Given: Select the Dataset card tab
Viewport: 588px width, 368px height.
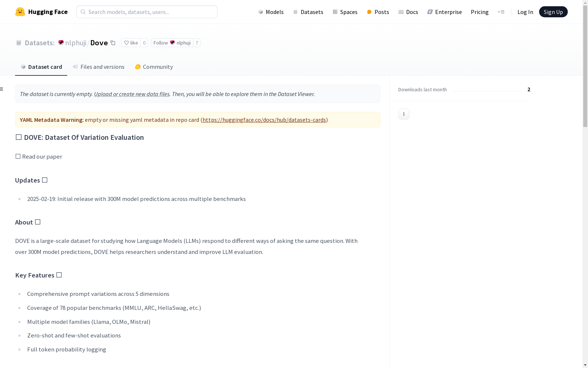Looking at the screenshot, I should click(41, 67).
